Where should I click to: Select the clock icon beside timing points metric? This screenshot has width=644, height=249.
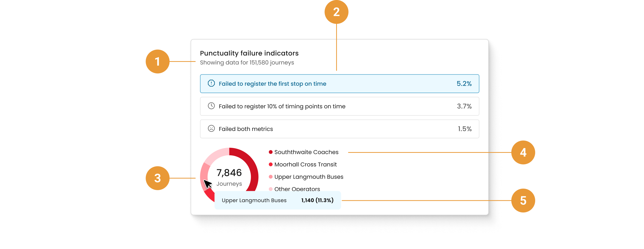tap(211, 106)
